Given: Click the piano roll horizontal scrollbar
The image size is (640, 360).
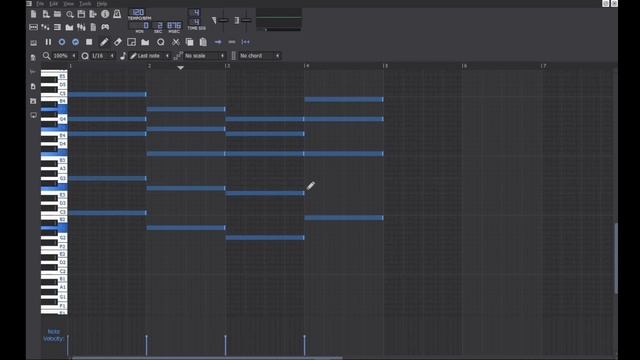Looking at the screenshot, I should click(207, 358).
